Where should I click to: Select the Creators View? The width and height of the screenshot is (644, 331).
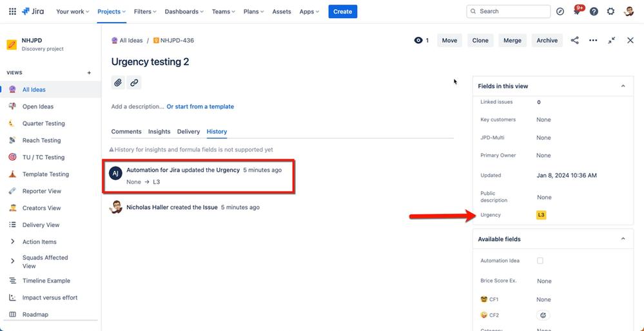pyautogui.click(x=50, y=208)
